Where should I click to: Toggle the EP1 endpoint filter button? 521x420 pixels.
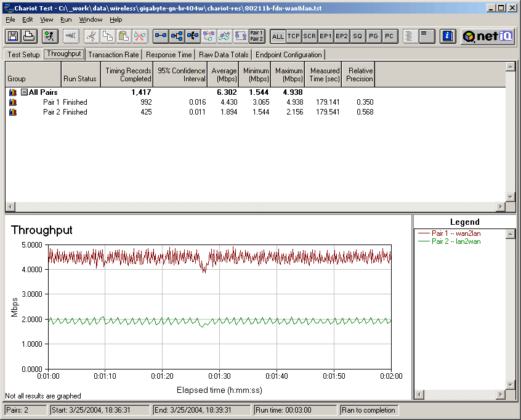(x=326, y=36)
